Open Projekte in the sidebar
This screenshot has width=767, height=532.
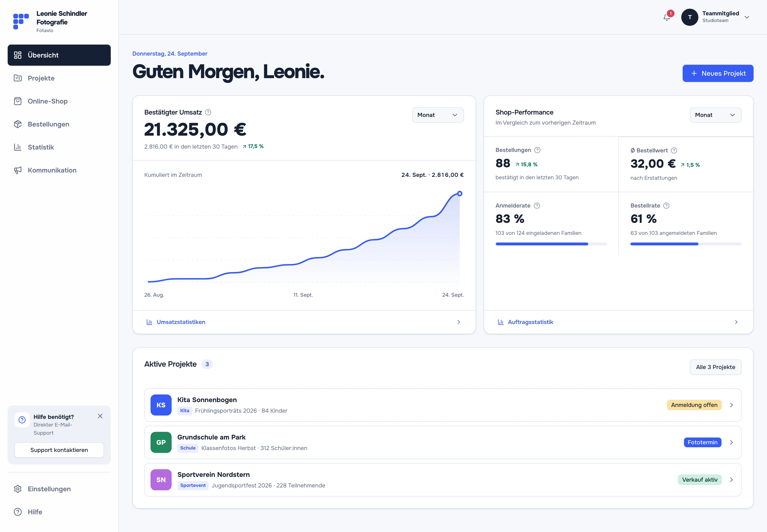pos(59,78)
